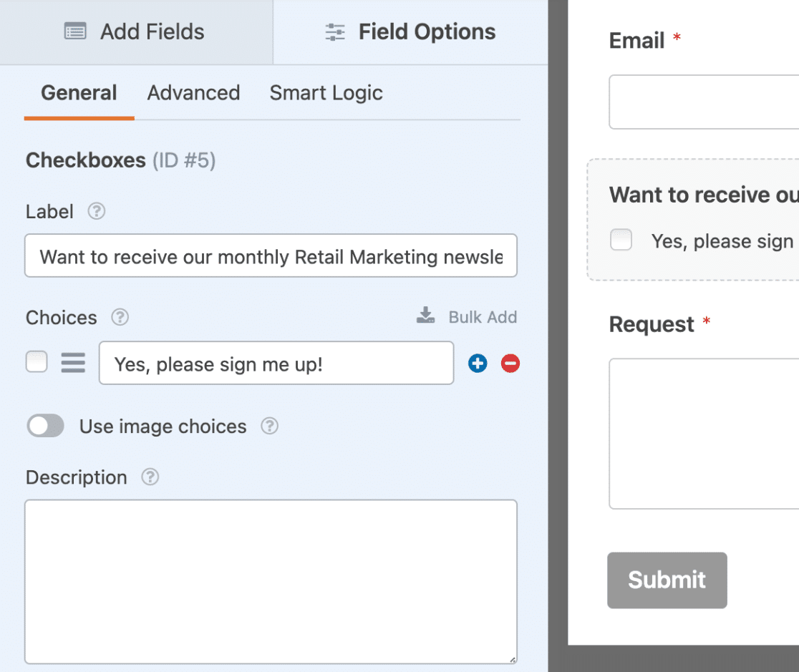Open the Add Fields tab

tap(135, 32)
